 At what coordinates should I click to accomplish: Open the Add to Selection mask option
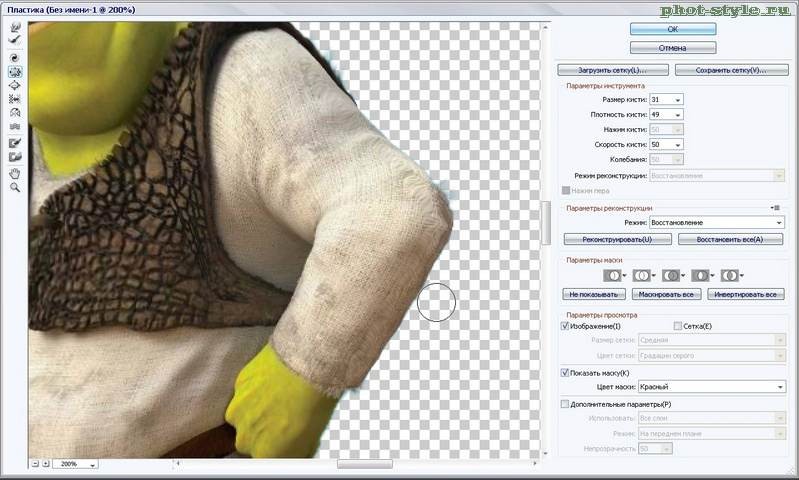[x=644, y=276]
